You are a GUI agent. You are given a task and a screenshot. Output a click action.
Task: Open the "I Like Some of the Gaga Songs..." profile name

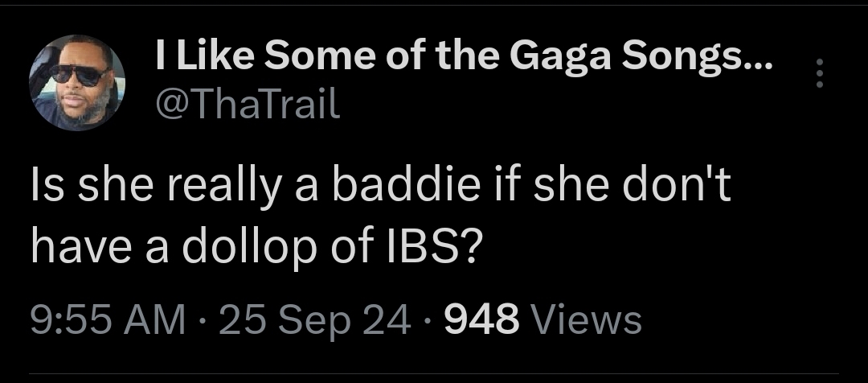463,56
